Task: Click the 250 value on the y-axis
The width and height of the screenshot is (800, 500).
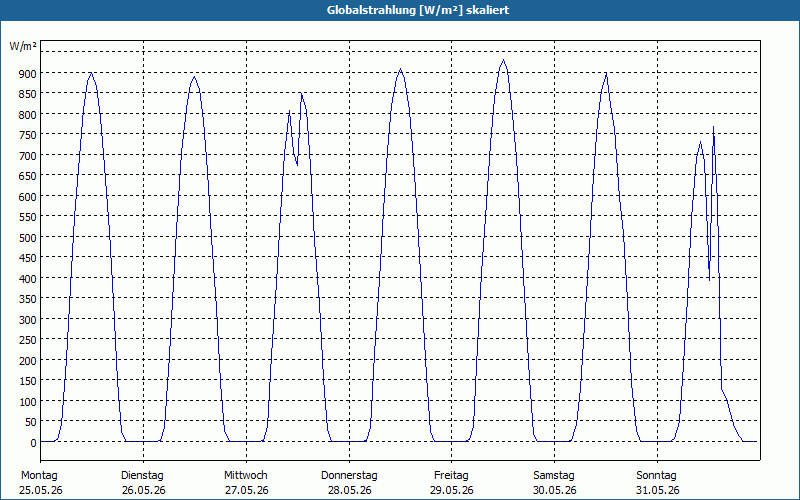Action: 28,340
